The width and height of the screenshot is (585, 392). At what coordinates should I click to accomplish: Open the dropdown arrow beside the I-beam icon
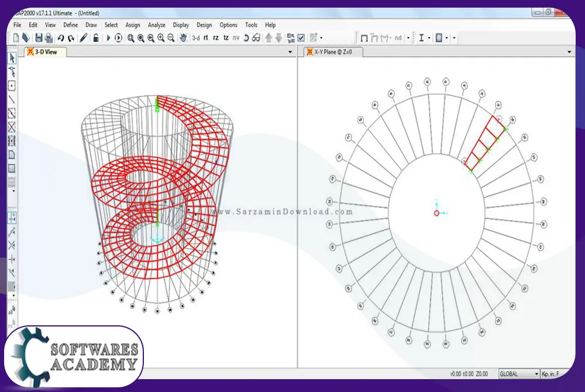pos(429,38)
